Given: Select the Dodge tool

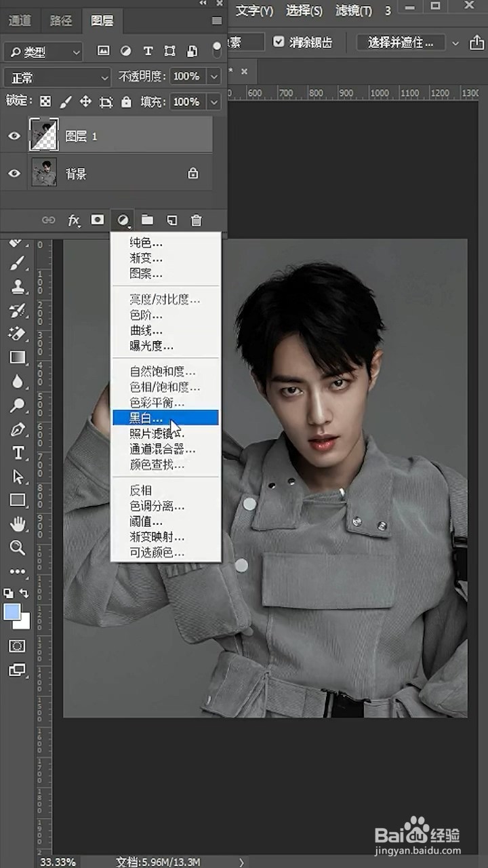Looking at the screenshot, I should click(x=18, y=406).
